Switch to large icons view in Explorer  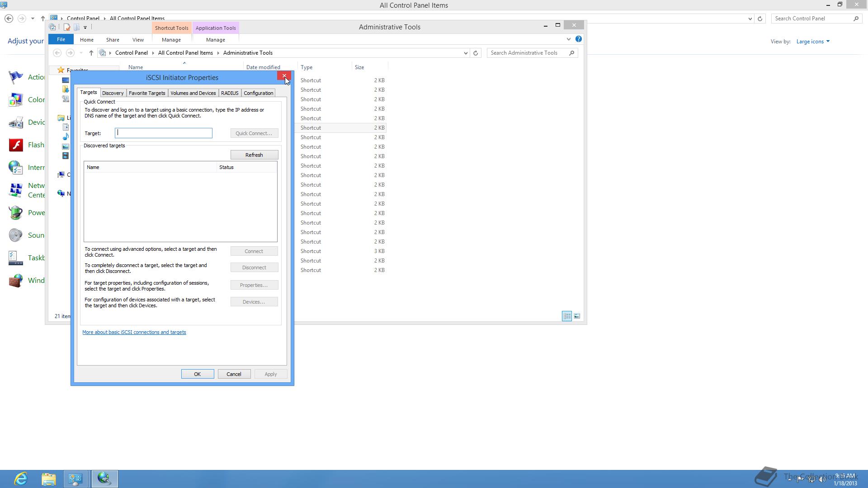tap(577, 316)
